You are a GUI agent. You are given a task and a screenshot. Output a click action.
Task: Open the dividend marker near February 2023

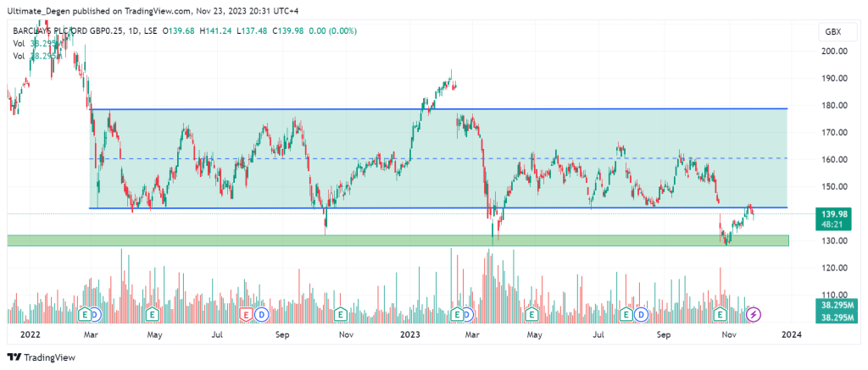click(468, 315)
